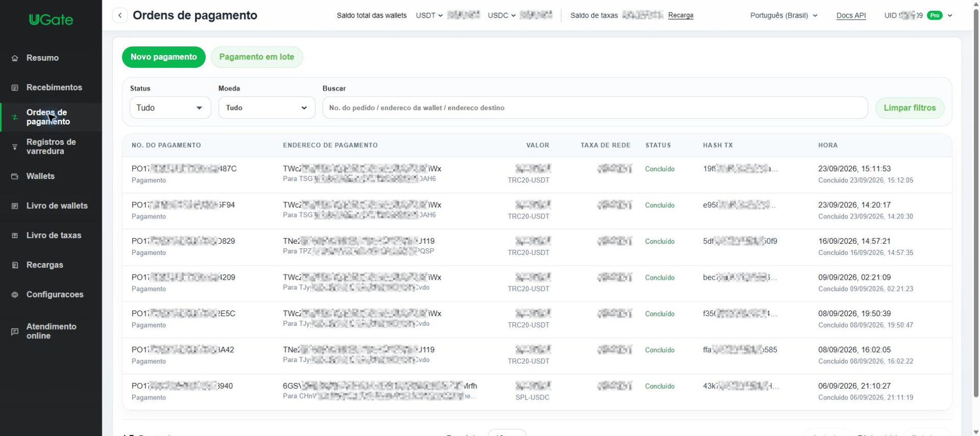
Task: Click the time 09/09/2026, 02:21:09
Action: pyautogui.click(x=854, y=277)
